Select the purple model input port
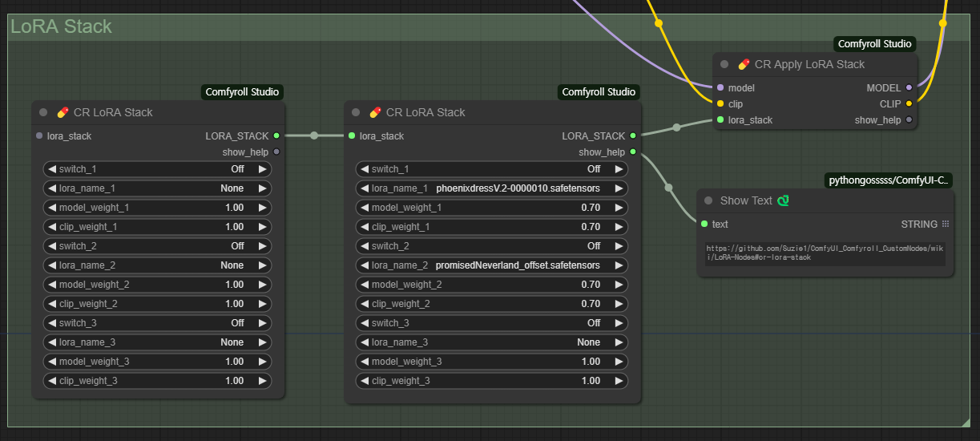The height and width of the screenshot is (441, 980). coord(720,87)
